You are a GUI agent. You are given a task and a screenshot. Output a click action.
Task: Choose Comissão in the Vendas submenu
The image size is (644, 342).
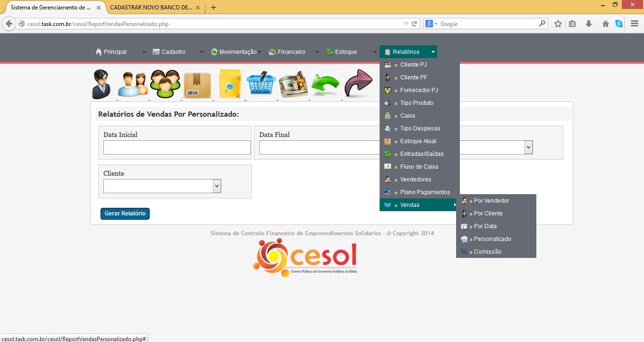[487, 252]
